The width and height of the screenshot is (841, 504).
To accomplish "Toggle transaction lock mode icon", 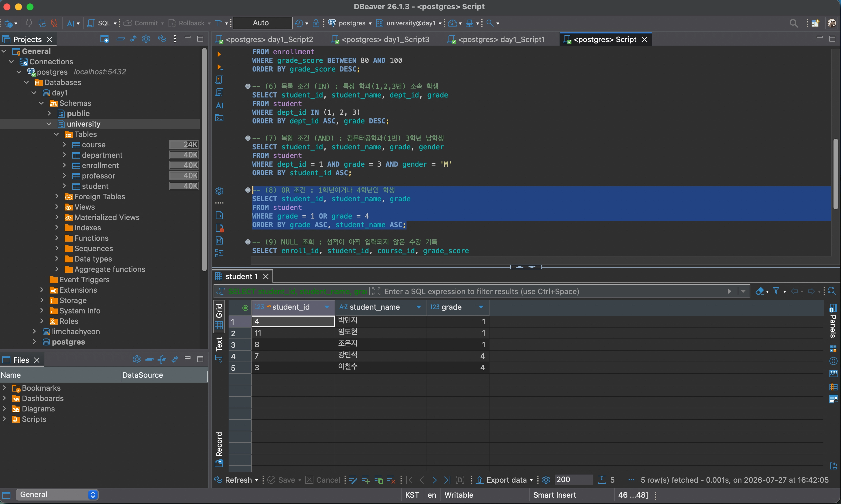I will [316, 23].
